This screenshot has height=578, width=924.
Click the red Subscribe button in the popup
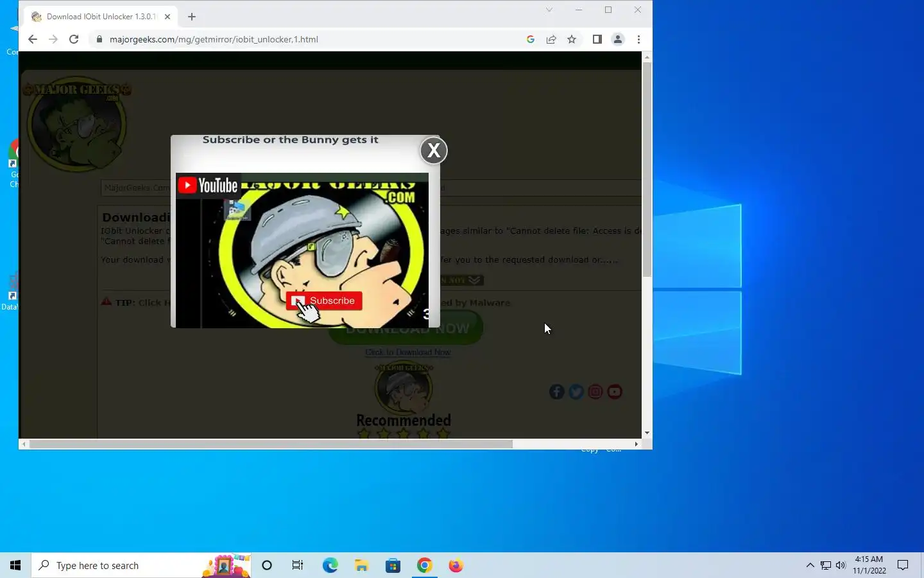point(324,301)
